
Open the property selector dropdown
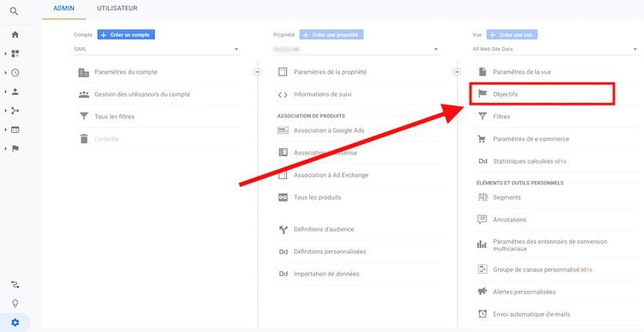[x=356, y=49]
